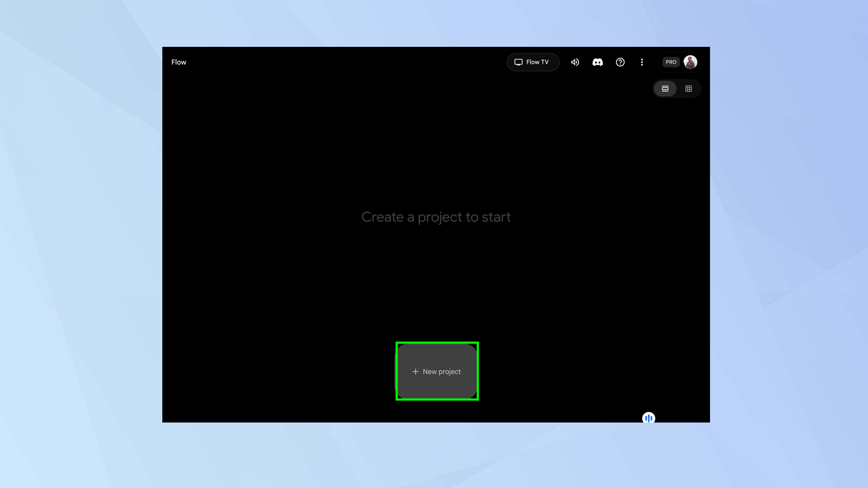Create a New project
Screen dimensions: 868x488
point(437,371)
